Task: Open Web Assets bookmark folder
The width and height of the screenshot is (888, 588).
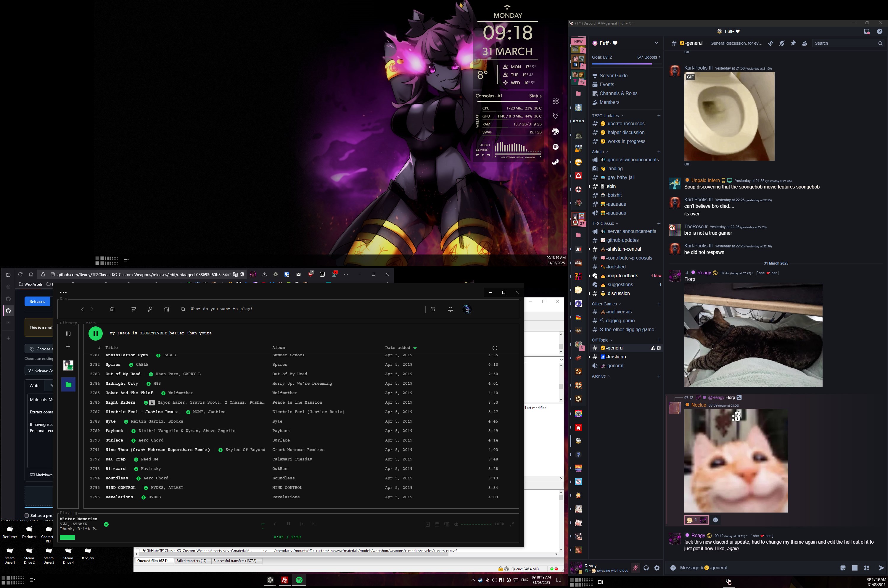Action: click(31, 284)
